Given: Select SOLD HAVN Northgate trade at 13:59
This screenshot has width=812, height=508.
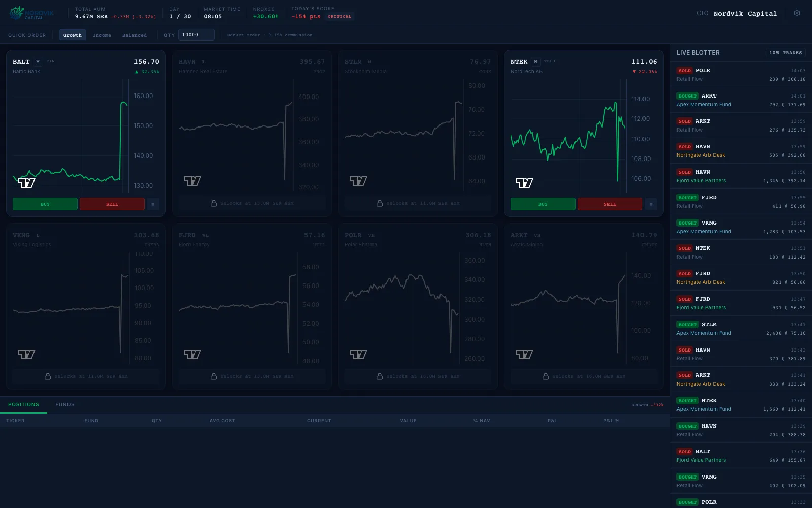Looking at the screenshot, I should click(x=741, y=151).
